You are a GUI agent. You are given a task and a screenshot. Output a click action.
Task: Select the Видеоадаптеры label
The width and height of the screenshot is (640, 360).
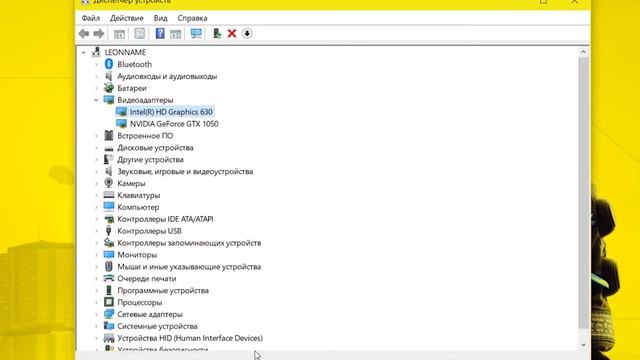[x=145, y=100]
